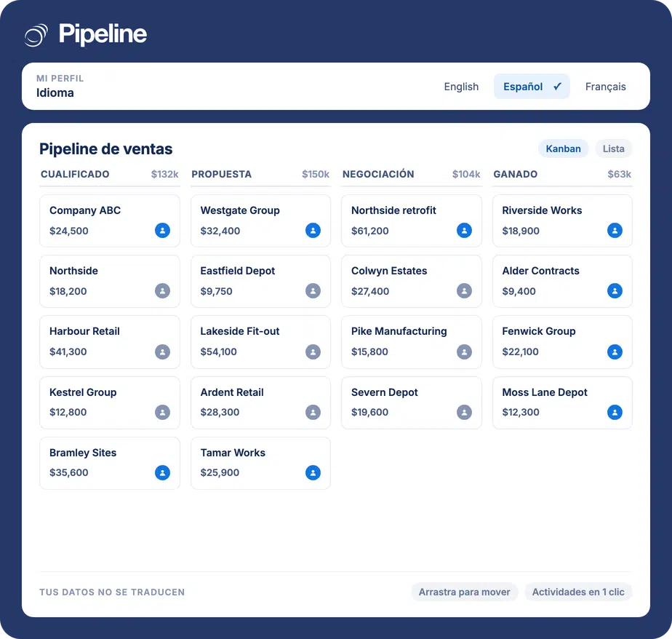Switch language to Français
Screen dimensions: 672x639
pos(606,87)
